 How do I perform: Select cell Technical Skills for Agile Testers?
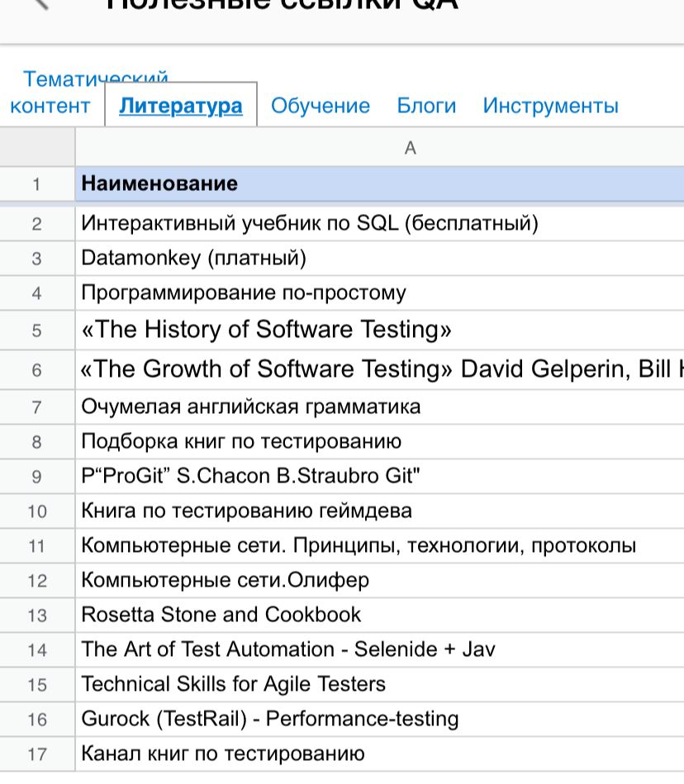click(x=380, y=685)
